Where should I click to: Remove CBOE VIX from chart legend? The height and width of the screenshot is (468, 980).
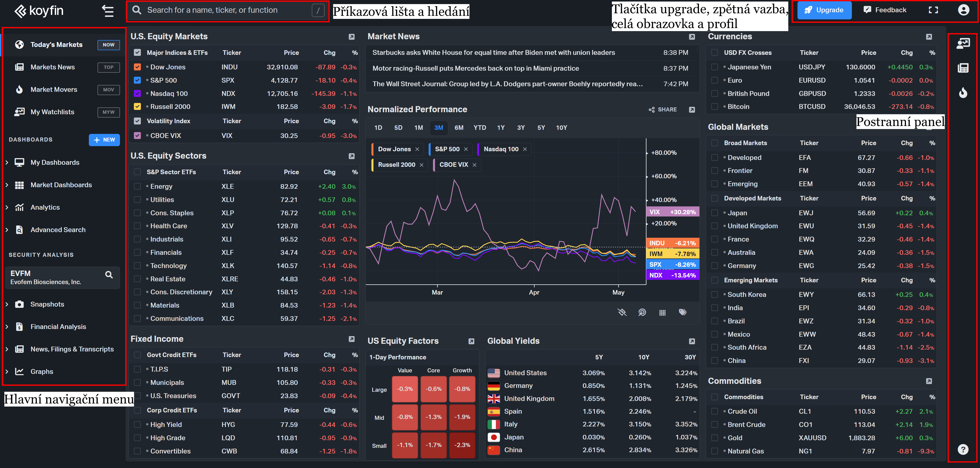tap(474, 165)
